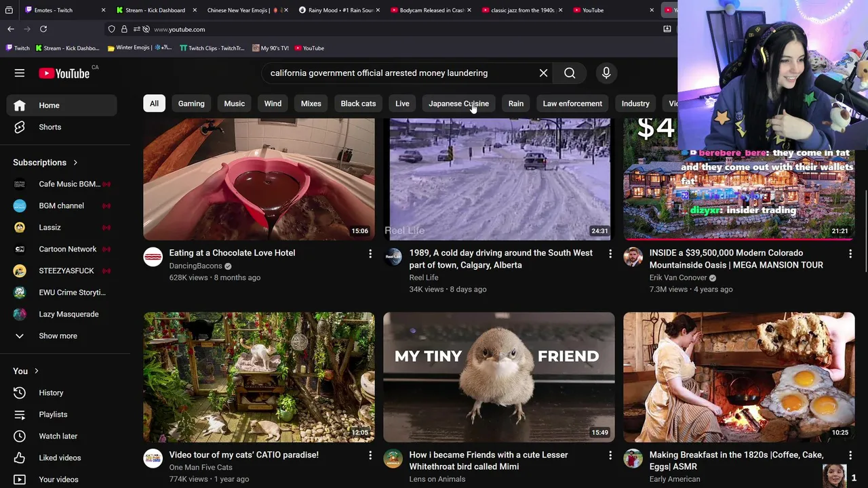Image resolution: width=868 pixels, height=488 pixels.
Task: Open the YouTube guide hamburger menu
Action: point(20,73)
